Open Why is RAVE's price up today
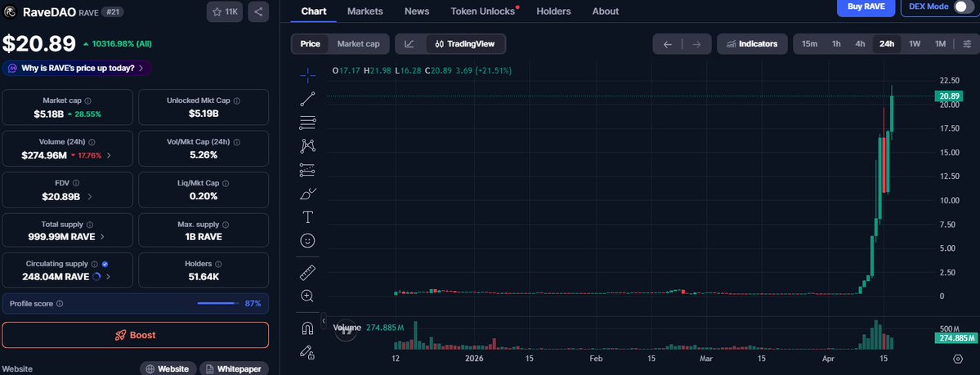 [x=77, y=68]
